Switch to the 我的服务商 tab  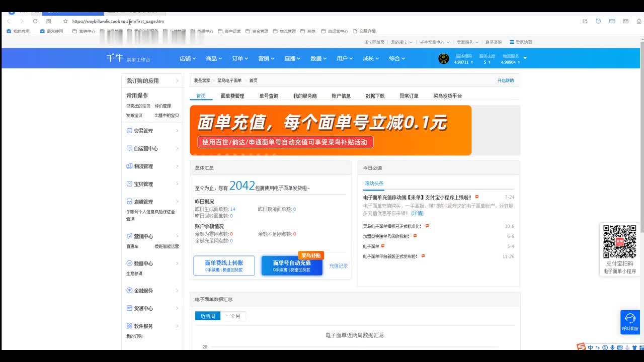pyautogui.click(x=305, y=96)
